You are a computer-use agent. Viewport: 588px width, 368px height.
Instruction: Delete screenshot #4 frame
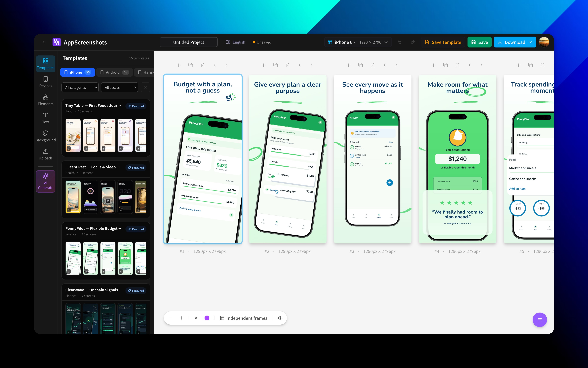coord(457,65)
